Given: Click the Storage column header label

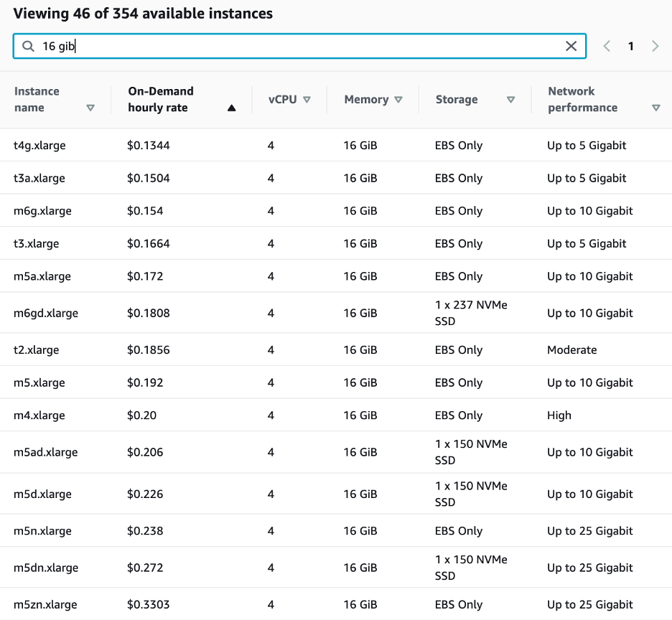Looking at the screenshot, I should coord(457,100).
